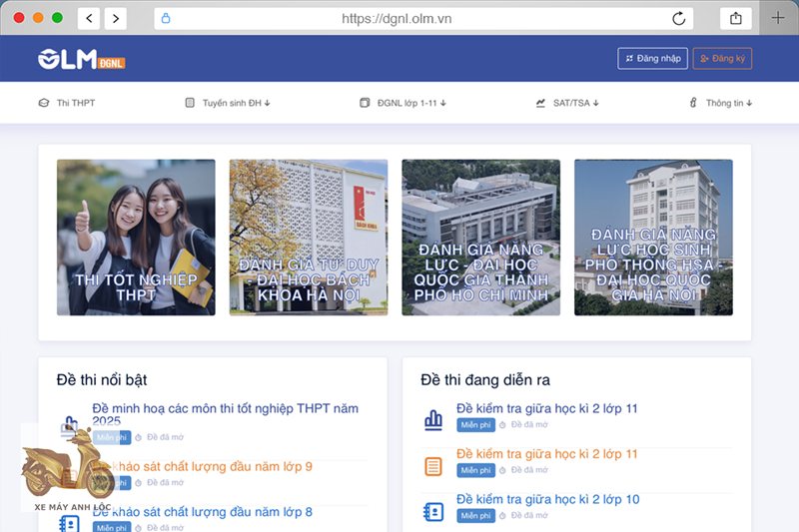
Task: Click the chart icon beside SAT/TSA
Action: [540, 103]
